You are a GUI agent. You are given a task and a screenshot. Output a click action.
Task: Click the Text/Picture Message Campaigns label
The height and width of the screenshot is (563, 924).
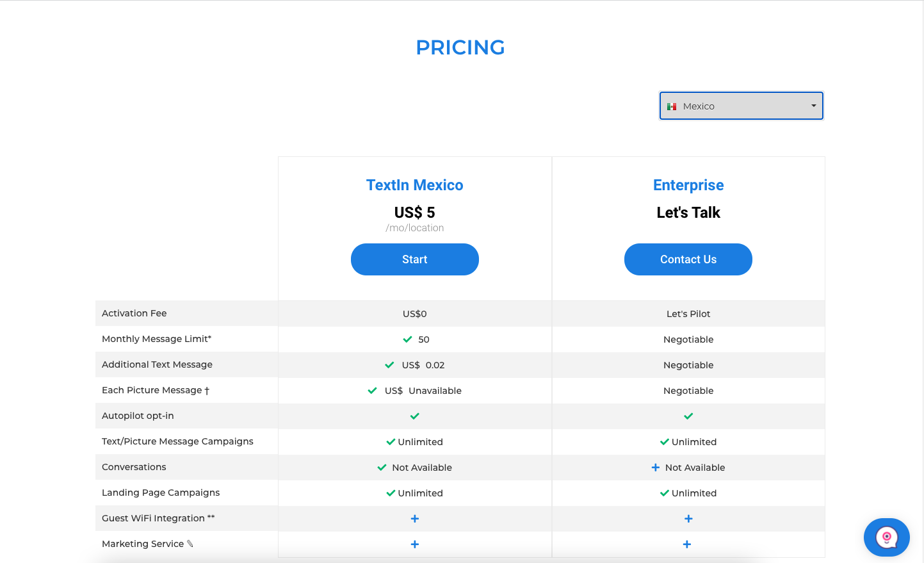[x=177, y=441]
